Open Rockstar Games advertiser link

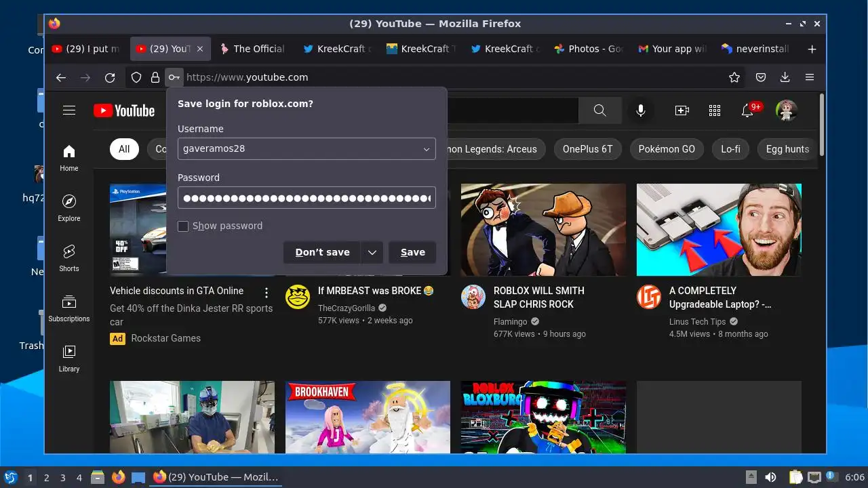tap(165, 338)
